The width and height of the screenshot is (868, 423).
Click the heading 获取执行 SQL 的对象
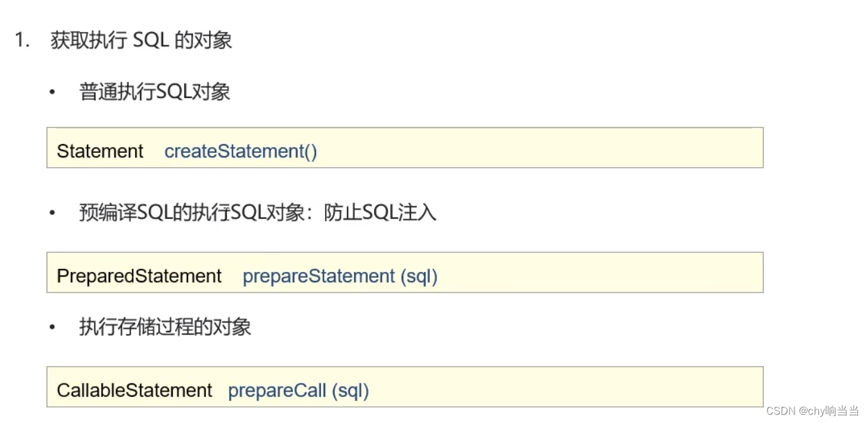141,40
